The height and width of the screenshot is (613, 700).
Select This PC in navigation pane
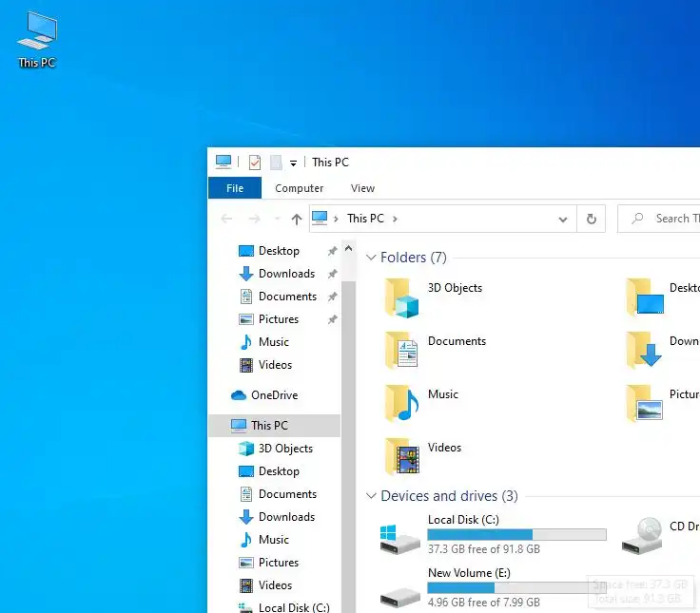[274, 425]
